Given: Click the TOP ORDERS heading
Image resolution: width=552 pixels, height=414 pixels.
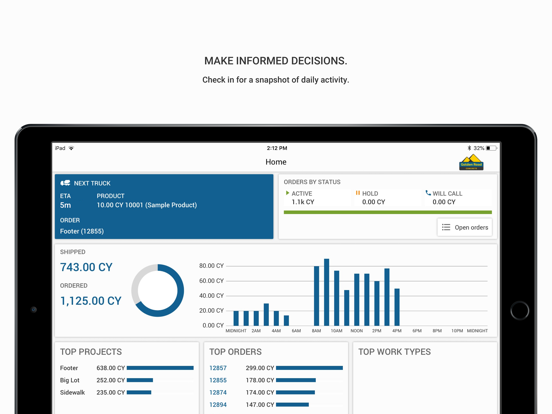Looking at the screenshot, I should point(235,352).
